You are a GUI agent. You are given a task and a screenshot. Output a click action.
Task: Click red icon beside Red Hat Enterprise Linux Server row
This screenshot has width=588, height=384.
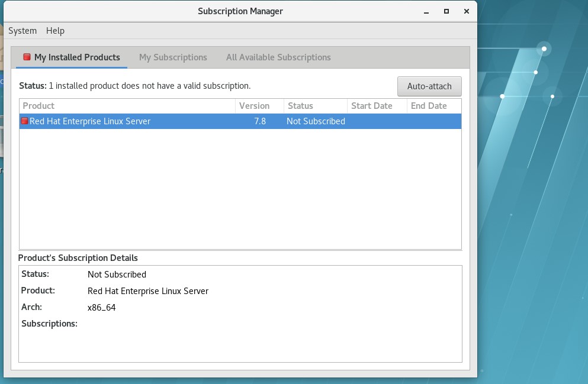click(x=25, y=121)
